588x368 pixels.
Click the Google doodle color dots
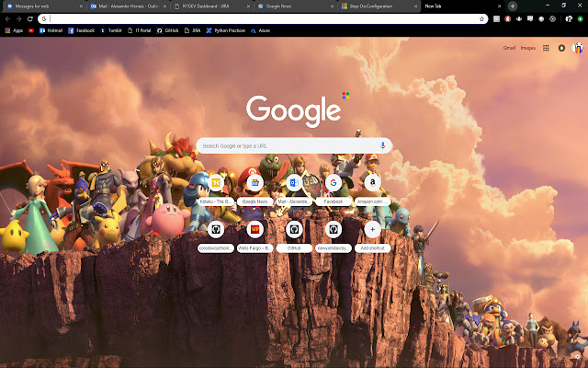pos(345,96)
